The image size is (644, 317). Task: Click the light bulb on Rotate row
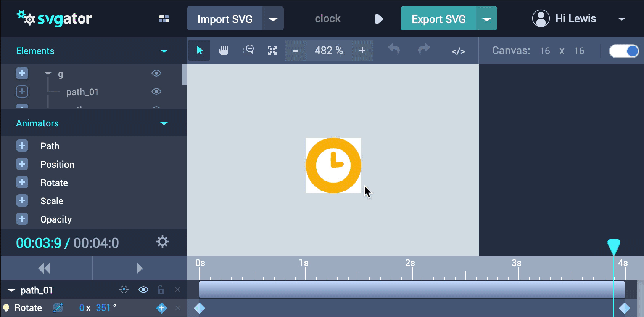pos(6,308)
